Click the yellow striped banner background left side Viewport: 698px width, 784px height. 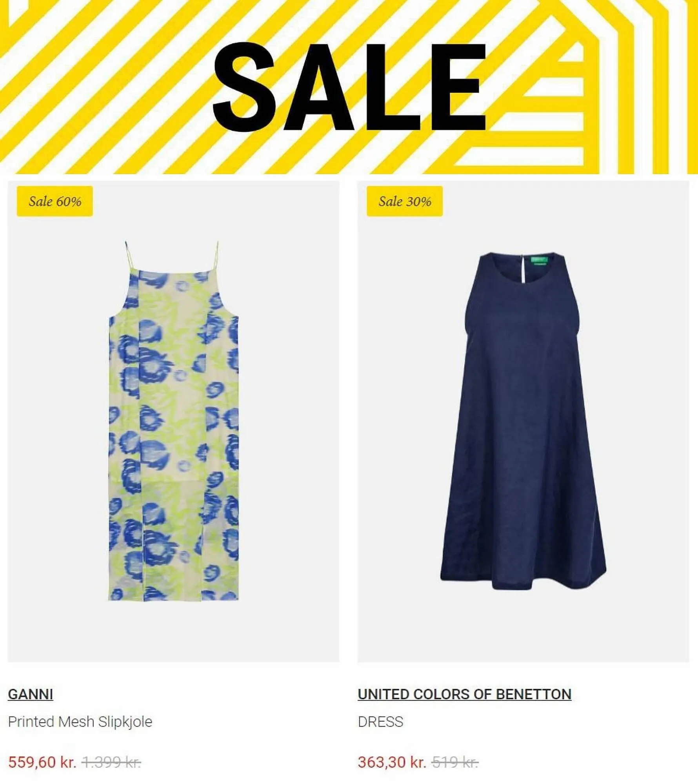(x=98, y=87)
